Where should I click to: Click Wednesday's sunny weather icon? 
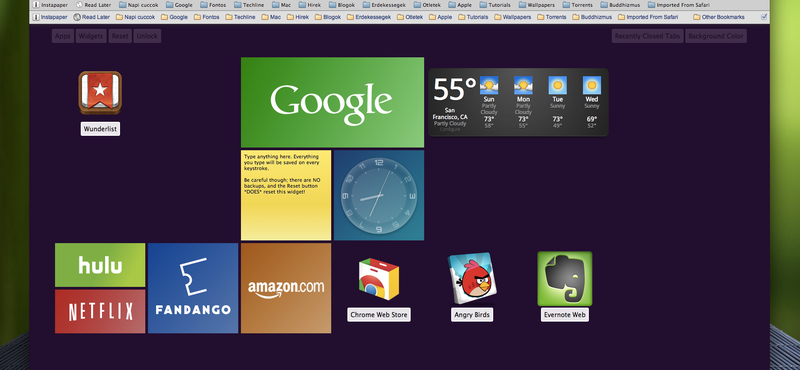592,85
